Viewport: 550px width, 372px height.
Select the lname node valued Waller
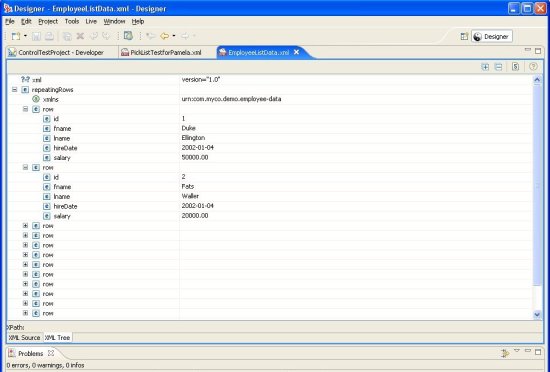tap(62, 197)
